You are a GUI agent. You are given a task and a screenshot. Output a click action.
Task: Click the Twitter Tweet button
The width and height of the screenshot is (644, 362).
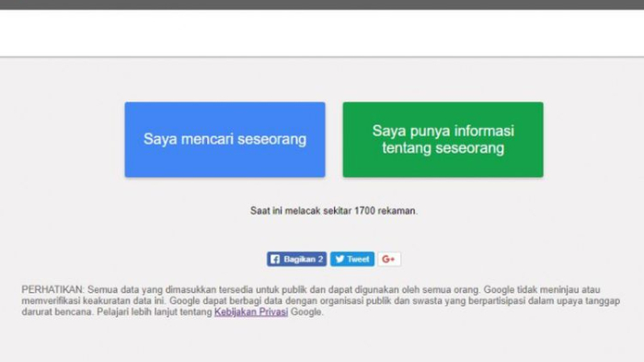[x=352, y=259]
